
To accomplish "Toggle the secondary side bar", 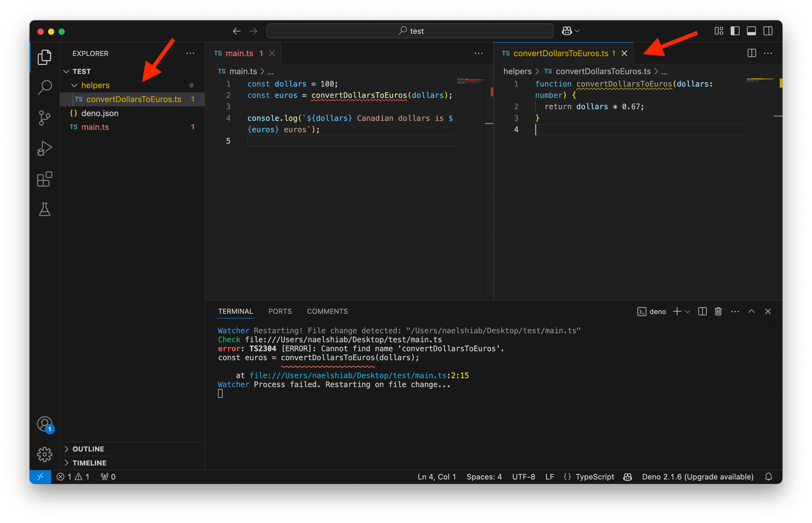I will 767,31.
